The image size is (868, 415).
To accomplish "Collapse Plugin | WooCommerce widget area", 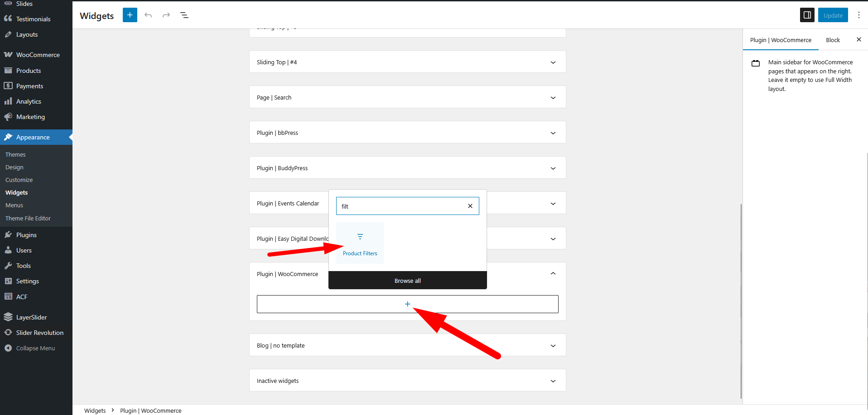I will click(553, 273).
